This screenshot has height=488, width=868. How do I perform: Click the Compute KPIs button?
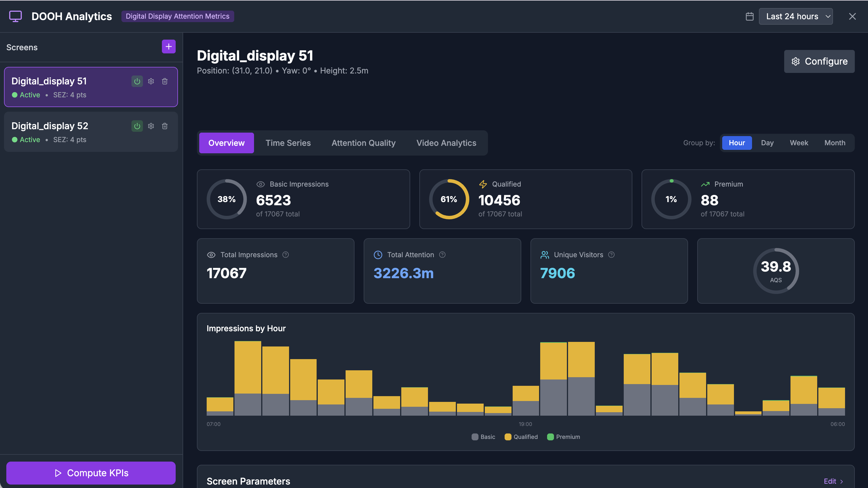(x=91, y=473)
